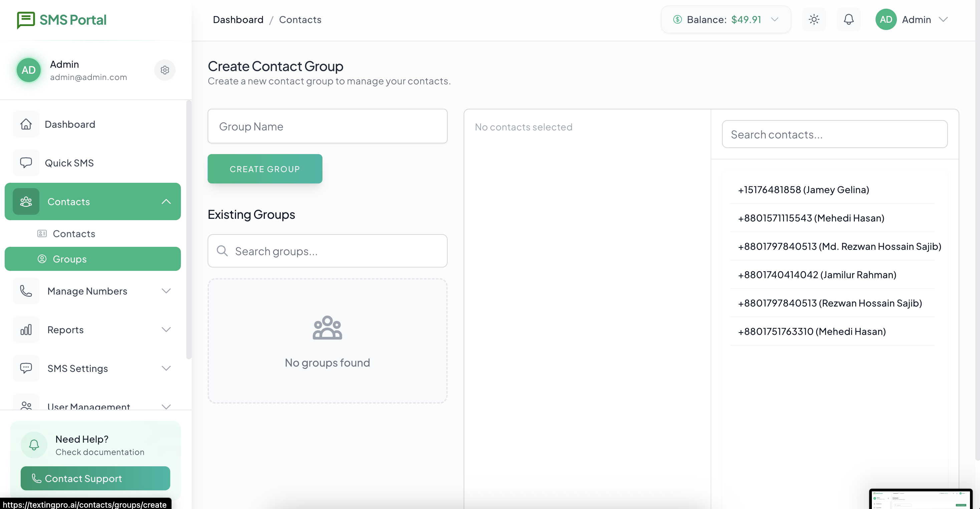Click the SMS Settings message icon

(26, 368)
